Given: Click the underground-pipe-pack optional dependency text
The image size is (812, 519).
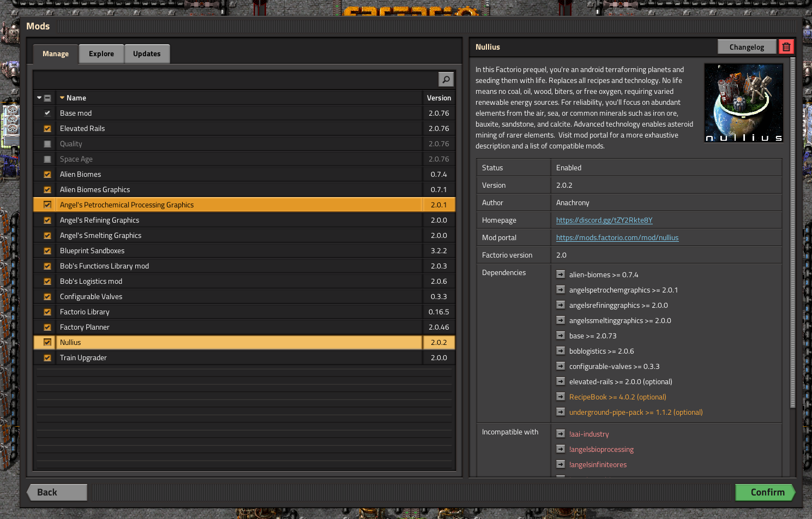Looking at the screenshot, I should point(636,412).
